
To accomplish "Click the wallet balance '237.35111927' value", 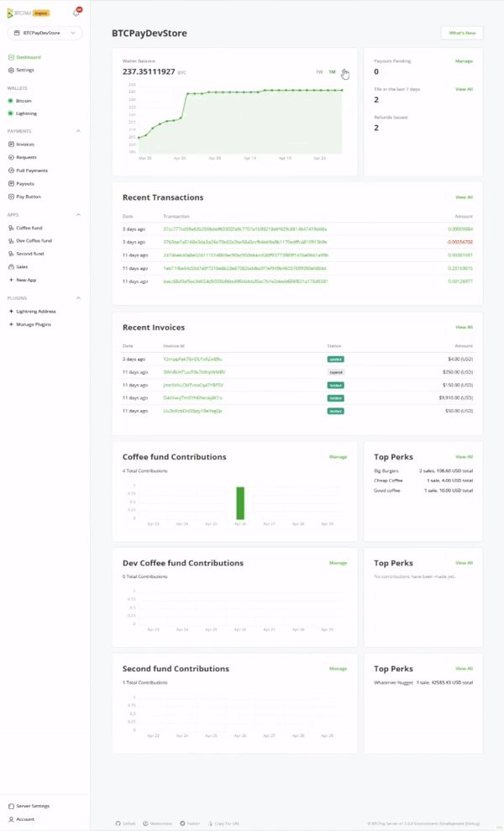I will (149, 71).
